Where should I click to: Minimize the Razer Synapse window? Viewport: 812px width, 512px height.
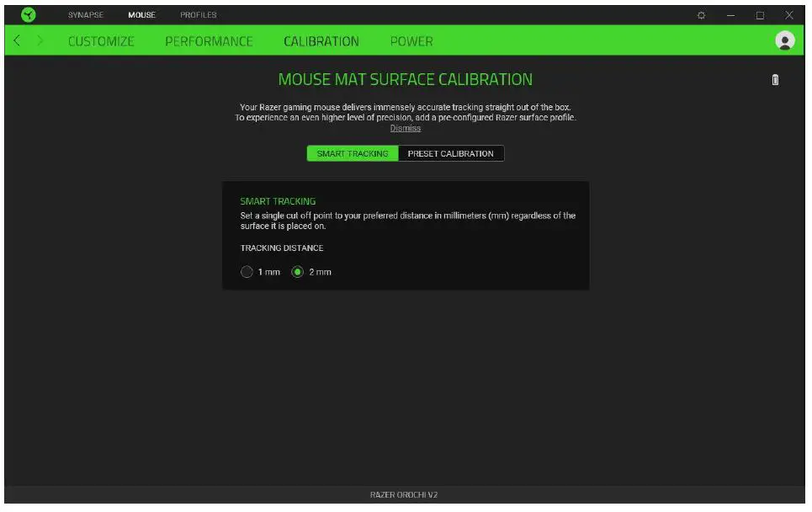[x=730, y=15]
